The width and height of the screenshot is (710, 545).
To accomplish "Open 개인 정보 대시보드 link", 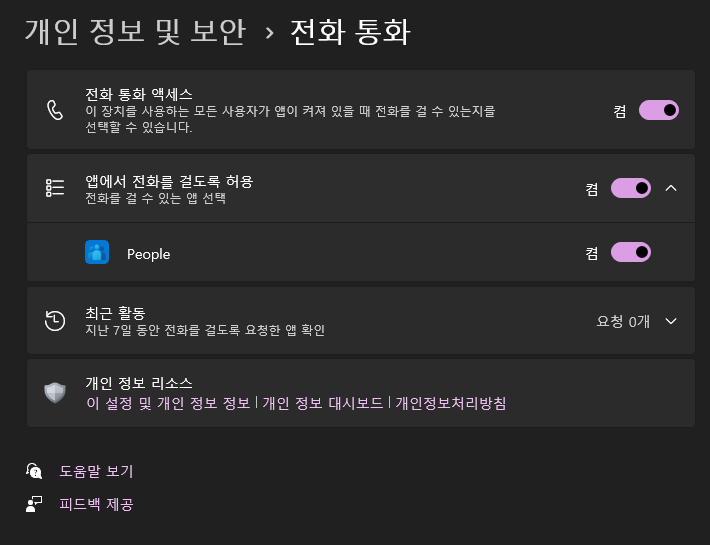I will 323,403.
